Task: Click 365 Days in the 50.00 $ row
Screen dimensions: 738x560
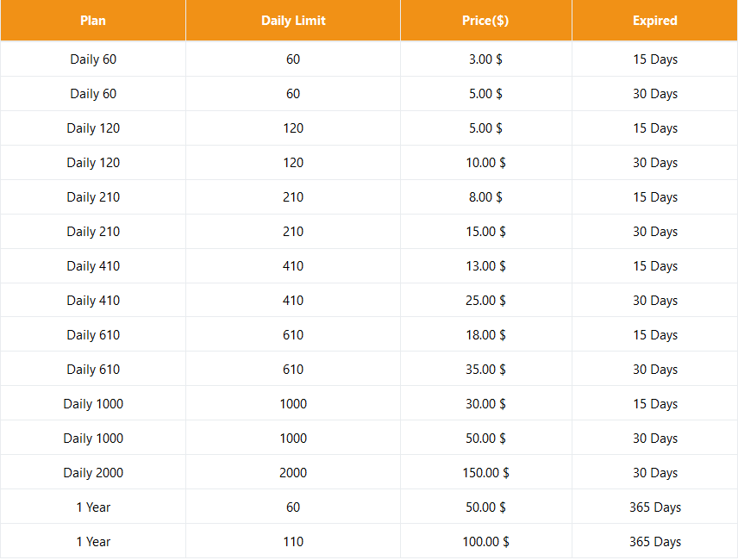Action: 655,507
